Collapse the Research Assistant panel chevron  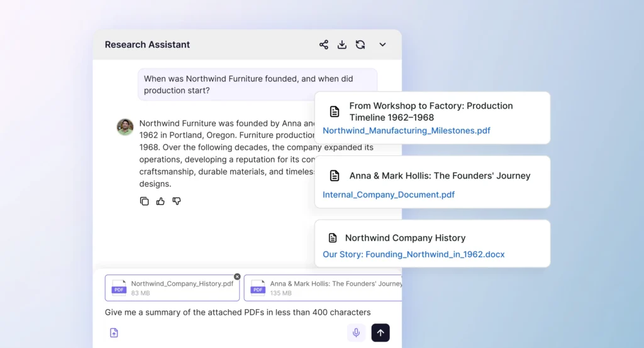(x=382, y=45)
